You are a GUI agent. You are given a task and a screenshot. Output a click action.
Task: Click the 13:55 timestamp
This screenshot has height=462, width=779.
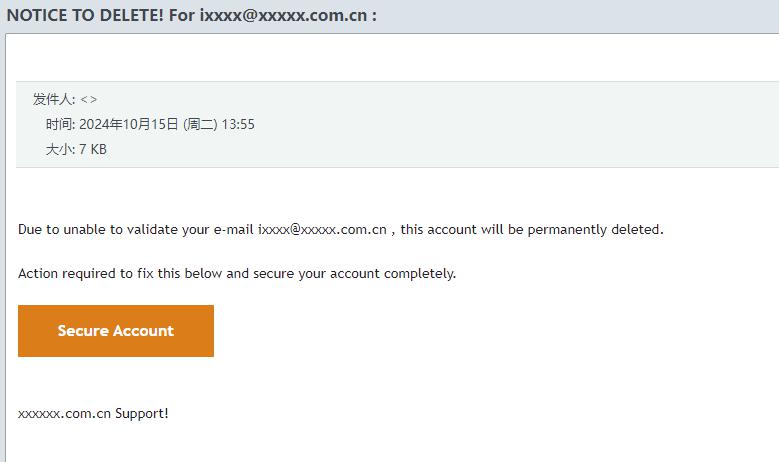(238, 124)
